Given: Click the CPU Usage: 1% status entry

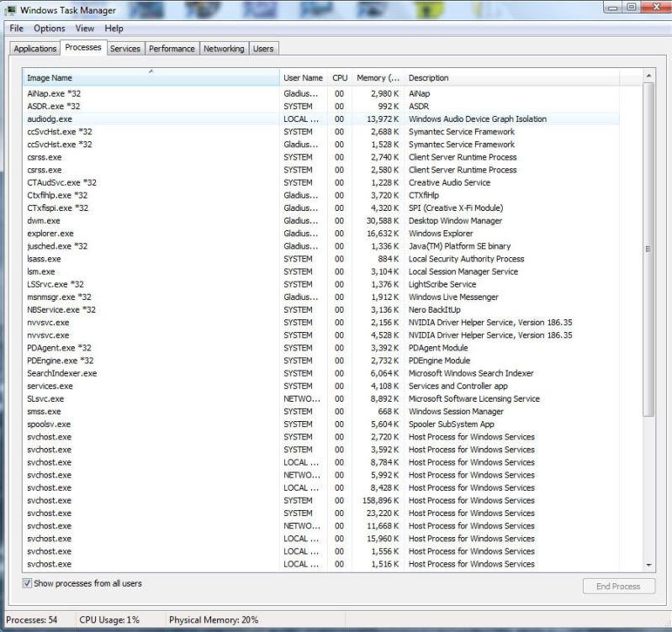Looking at the screenshot, I should pyautogui.click(x=109, y=619).
